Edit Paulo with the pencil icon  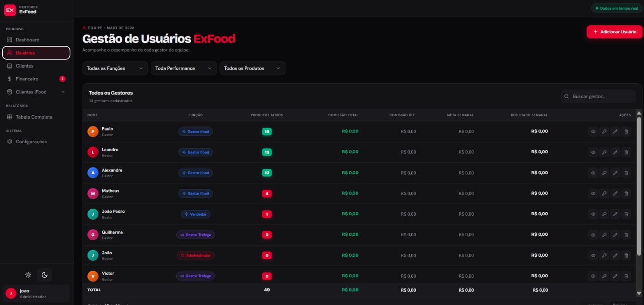[615, 132]
